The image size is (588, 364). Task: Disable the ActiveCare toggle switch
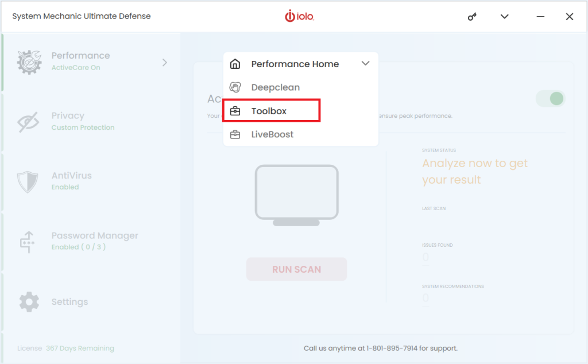550,98
